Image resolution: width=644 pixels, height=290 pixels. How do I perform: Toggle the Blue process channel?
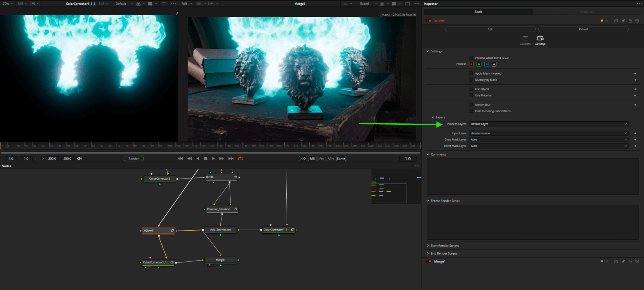(486, 64)
